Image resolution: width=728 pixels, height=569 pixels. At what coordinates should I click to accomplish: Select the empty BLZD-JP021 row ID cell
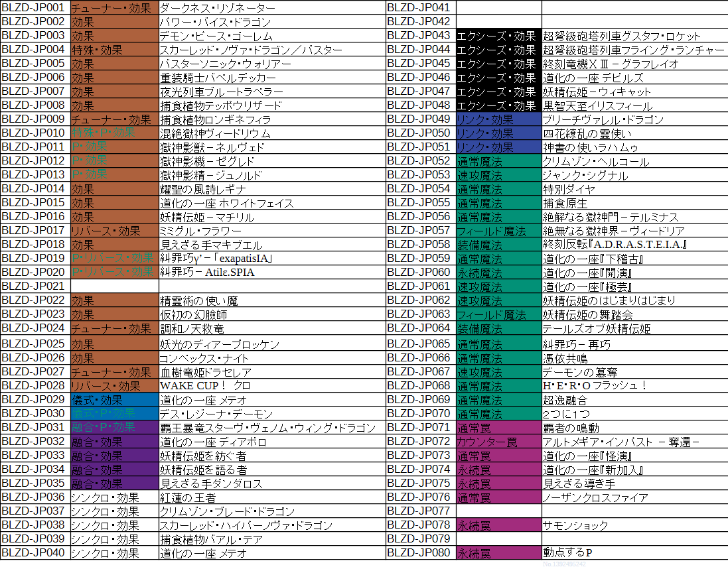35,286
